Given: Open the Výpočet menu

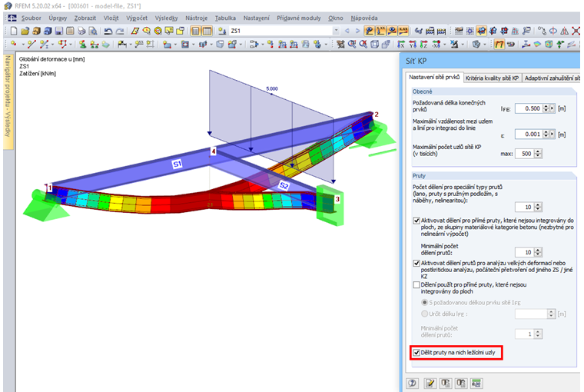Looking at the screenshot, I should click(x=137, y=18).
